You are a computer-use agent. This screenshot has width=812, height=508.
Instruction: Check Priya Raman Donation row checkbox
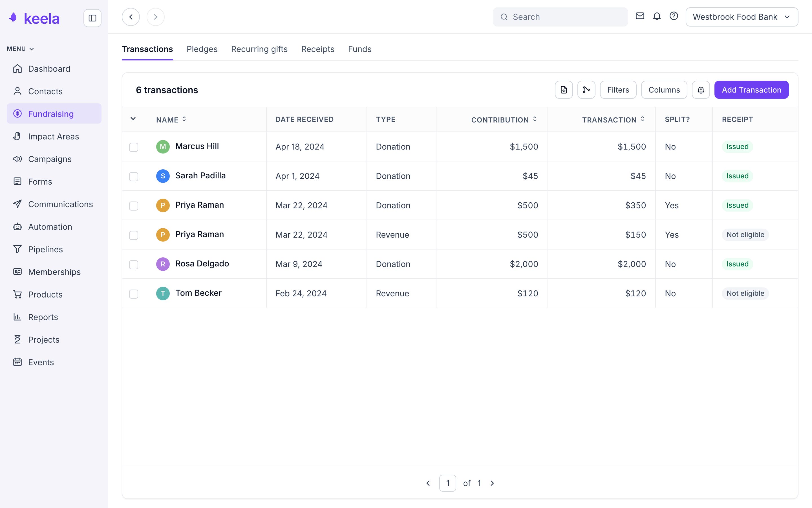coord(134,206)
